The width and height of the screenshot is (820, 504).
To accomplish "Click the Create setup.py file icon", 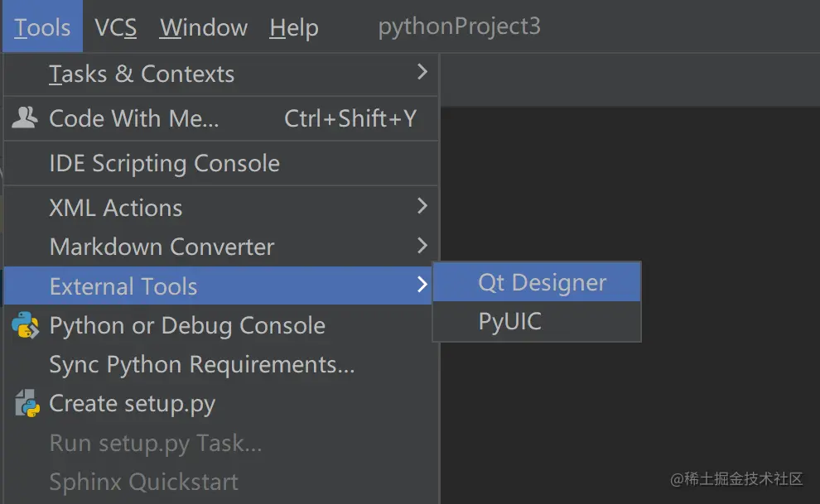I will coord(27,404).
